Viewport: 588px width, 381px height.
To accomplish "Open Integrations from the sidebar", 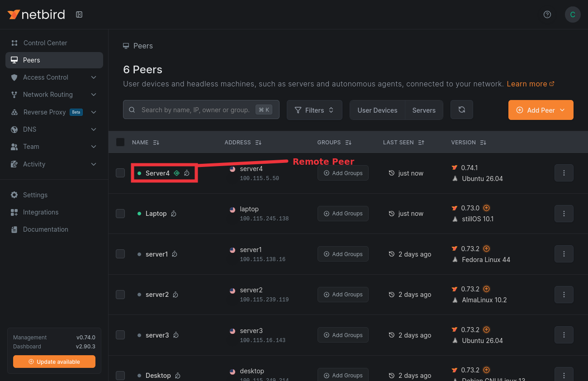I will pos(54,212).
